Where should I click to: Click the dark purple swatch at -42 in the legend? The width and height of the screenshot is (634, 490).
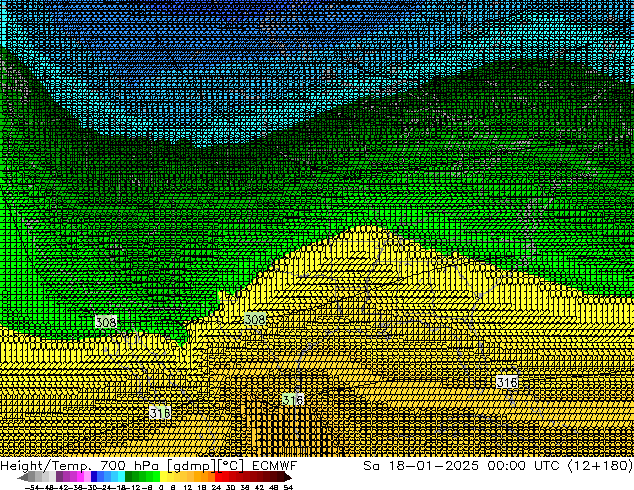click(59, 477)
